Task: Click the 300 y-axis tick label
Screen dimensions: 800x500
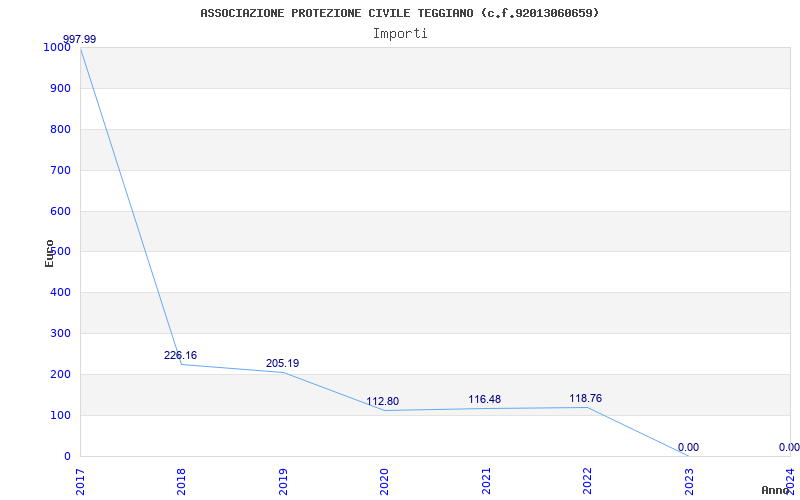Action: (x=60, y=333)
